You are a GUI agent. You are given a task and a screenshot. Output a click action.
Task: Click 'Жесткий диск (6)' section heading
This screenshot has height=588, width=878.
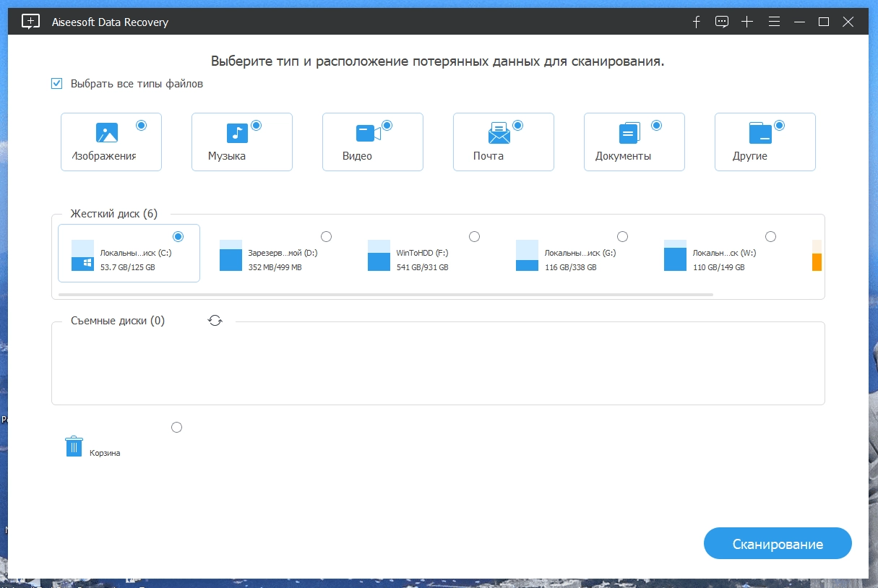point(113,214)
